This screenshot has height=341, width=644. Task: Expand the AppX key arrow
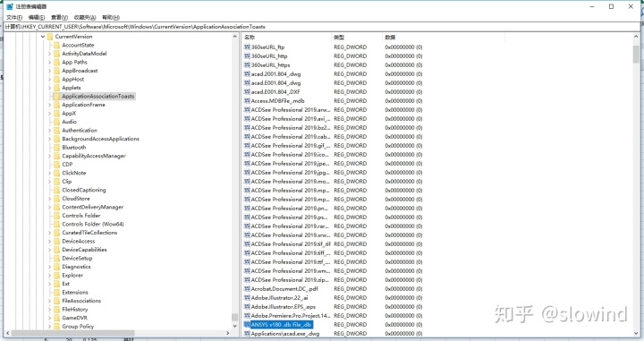tap(50, 114)
